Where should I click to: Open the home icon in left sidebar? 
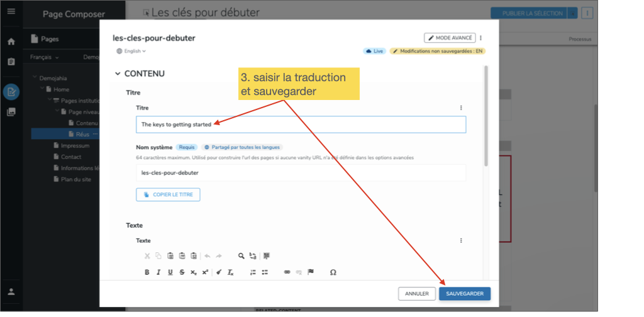click(x=11, y=42)
